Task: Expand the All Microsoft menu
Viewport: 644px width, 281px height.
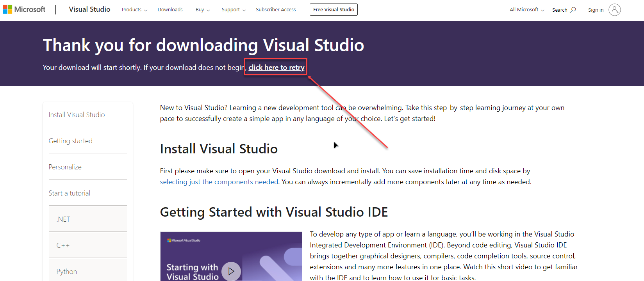Action: coord(527,10)
